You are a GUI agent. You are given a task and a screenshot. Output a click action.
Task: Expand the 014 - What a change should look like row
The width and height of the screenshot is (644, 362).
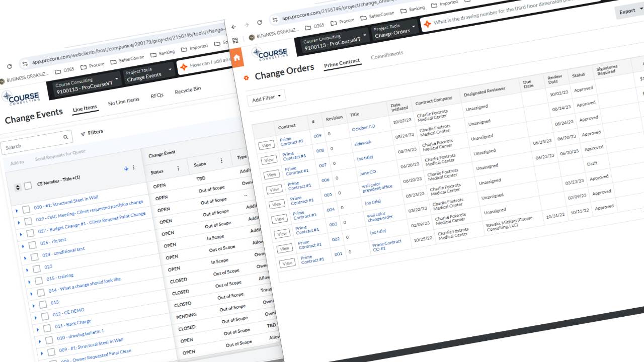tap(31, 294)
